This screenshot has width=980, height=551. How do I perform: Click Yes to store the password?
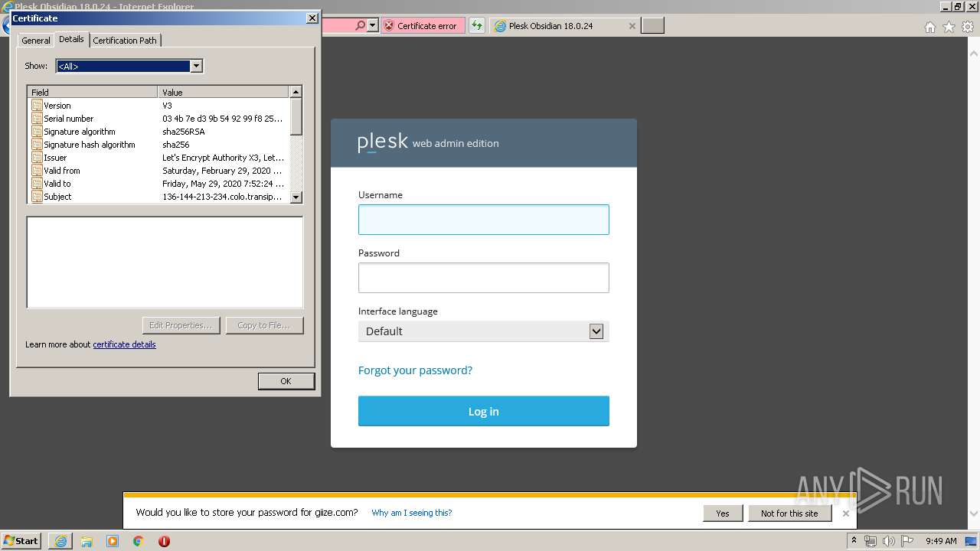coord(723,514)
